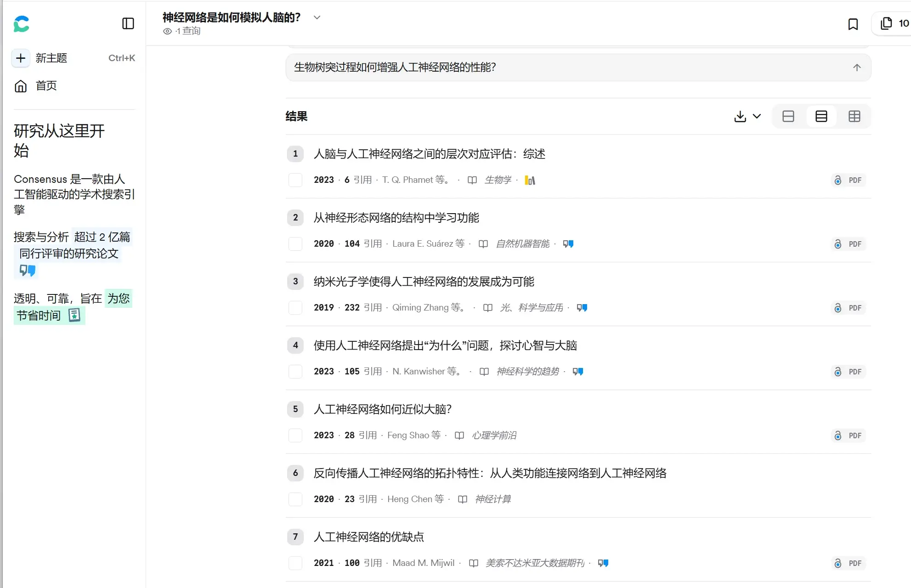
Task: Check the checkbox for result 1
Action: click(x=295, y=180)
